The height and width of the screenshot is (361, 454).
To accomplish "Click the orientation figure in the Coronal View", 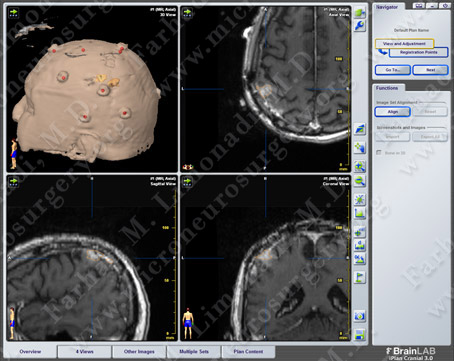I will pos(188,323).
